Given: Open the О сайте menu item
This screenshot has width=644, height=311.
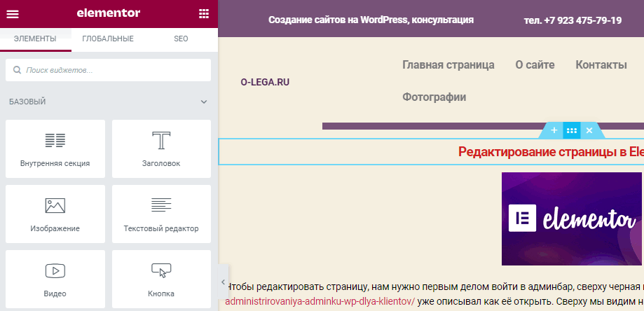Looking at the screenshot, I should tap(535, 65).
